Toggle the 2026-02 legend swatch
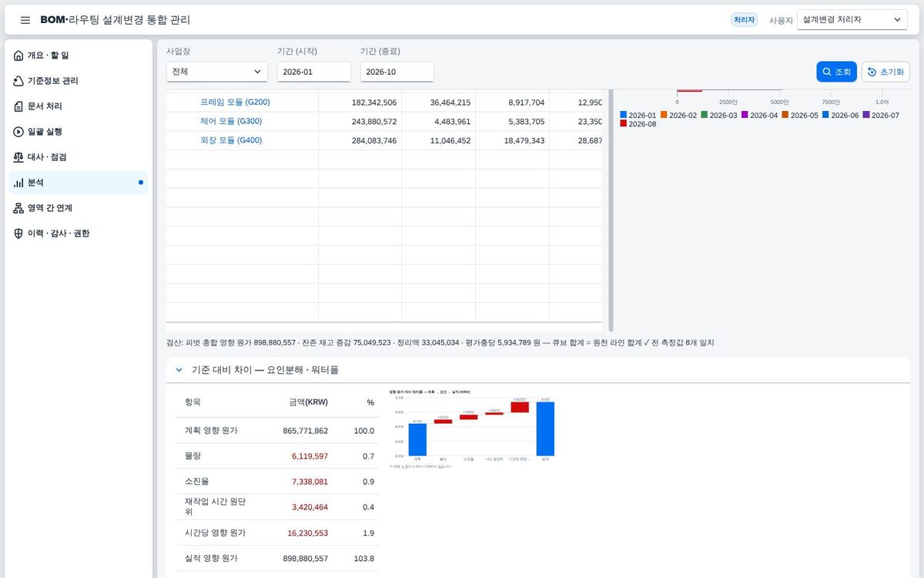This screenshot has width=924, height=578. coord(664,115)
